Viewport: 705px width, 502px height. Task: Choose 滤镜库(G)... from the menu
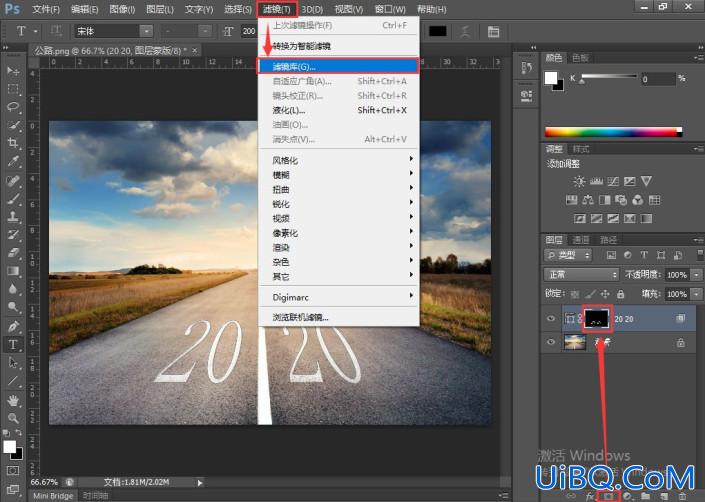338,67
